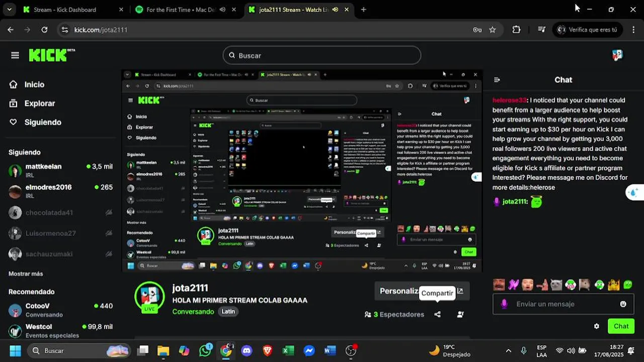The image size is (644, 362).
Task: Open a new Chrome tab
Action: [363, 10]
